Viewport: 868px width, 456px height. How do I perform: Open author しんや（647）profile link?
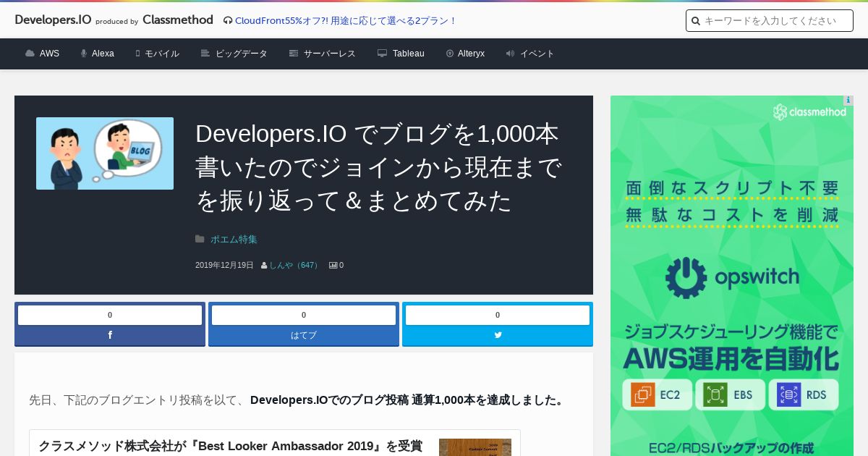click(295, 266)
